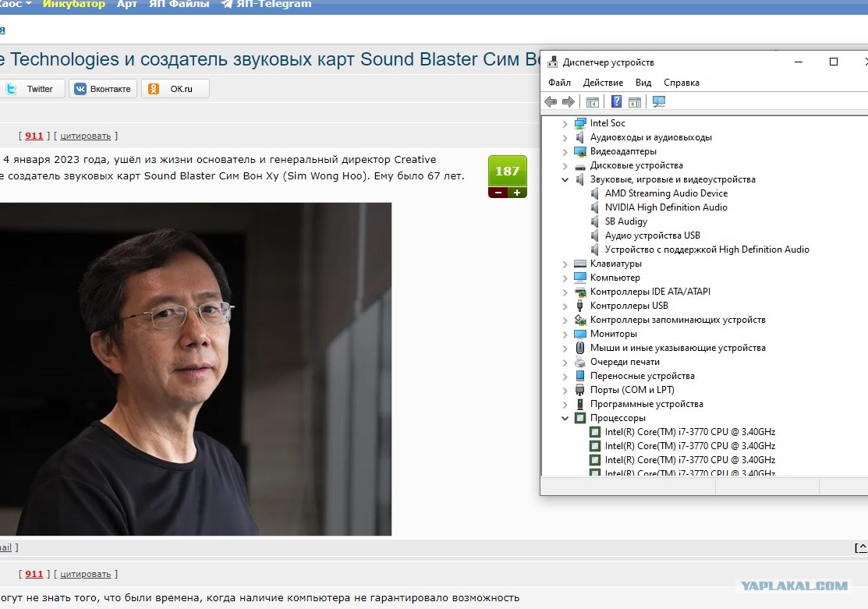
Task: Open the Help icon in Device Manager toolbar
Action: [x=616, y=102]
